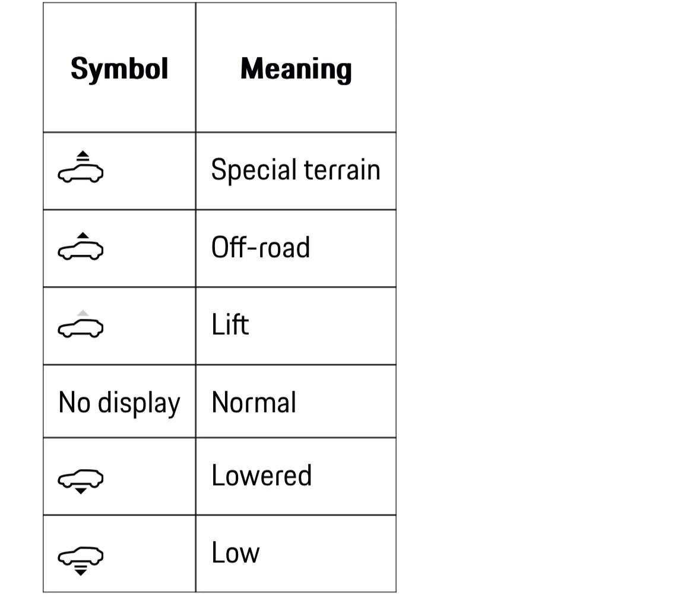Select the Meaning column header
Viewport: 700px width, 601px height.
click(296, 69)
